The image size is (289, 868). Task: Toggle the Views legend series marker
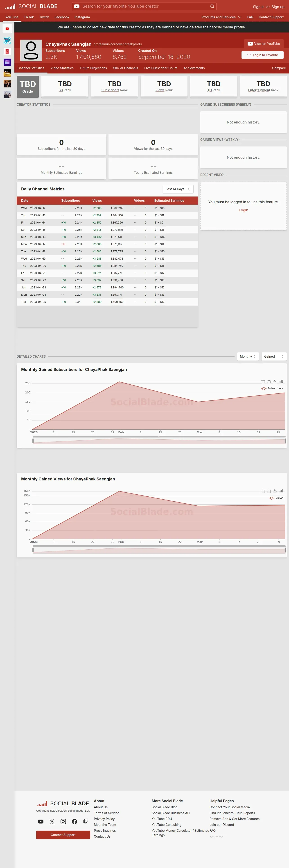click(x=271, y=498)
